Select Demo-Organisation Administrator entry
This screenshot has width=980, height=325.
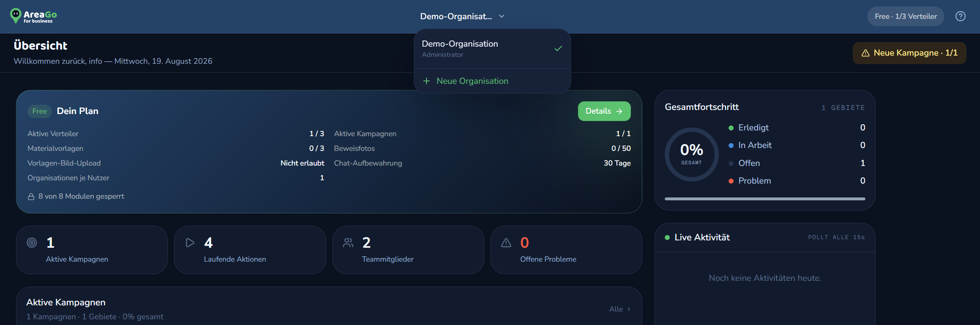coord(492,49)
